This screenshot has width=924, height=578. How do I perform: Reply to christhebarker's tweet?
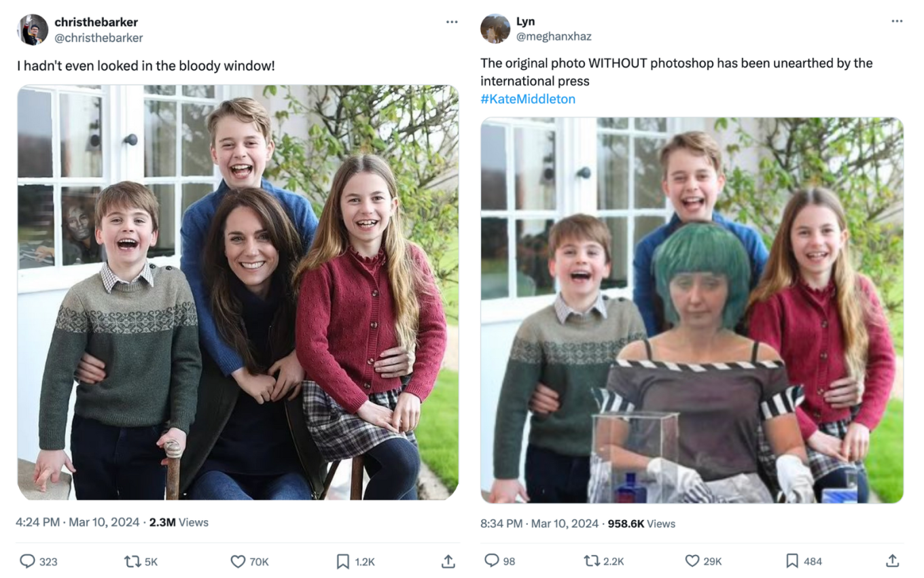coord(27,561)
